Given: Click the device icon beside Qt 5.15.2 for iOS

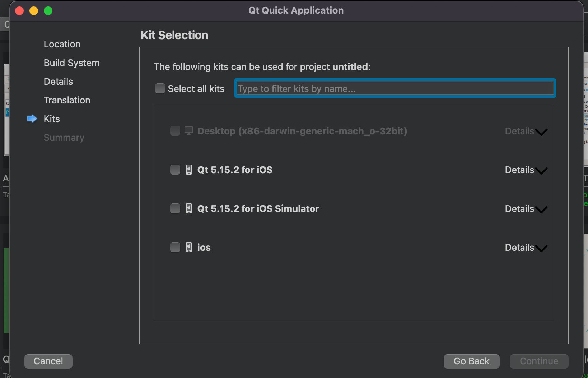Looking at the screenshot, I should pos(189,170).
